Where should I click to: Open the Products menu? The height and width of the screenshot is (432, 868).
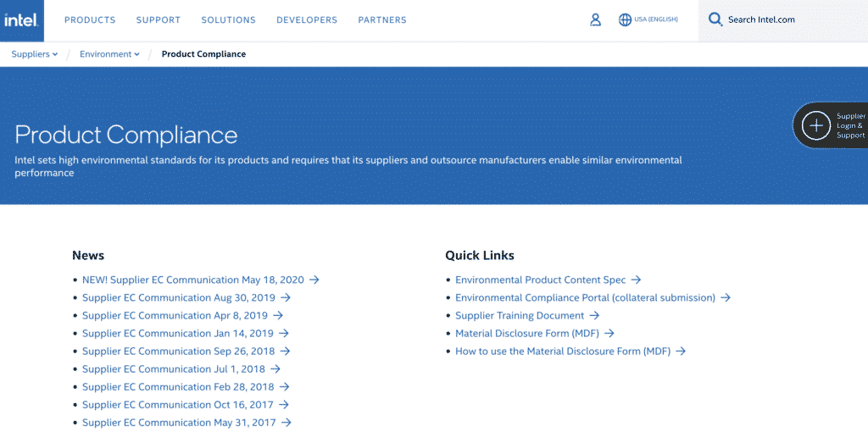[x=90, y=20]
